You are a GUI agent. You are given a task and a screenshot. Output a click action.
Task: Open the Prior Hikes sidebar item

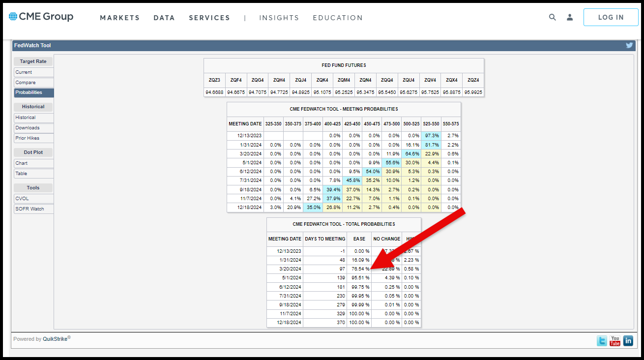pyautogui.click(x=34, y=138)
